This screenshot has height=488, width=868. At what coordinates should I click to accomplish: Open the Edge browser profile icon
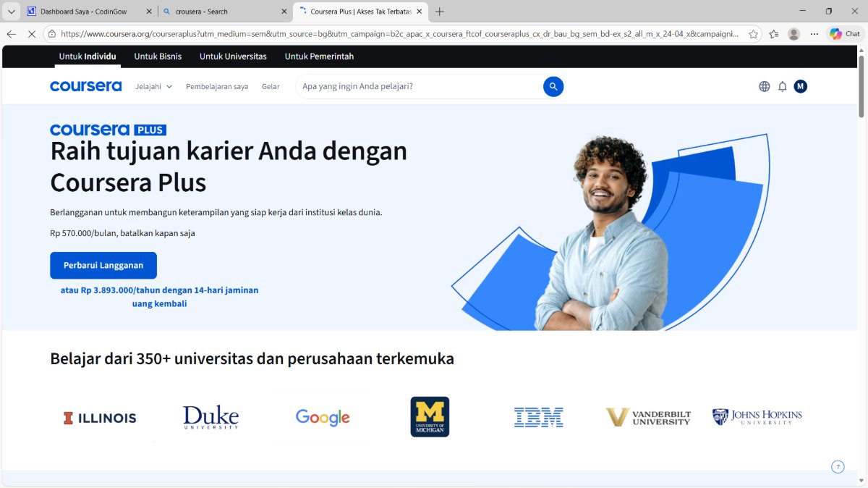coord(794,34)
